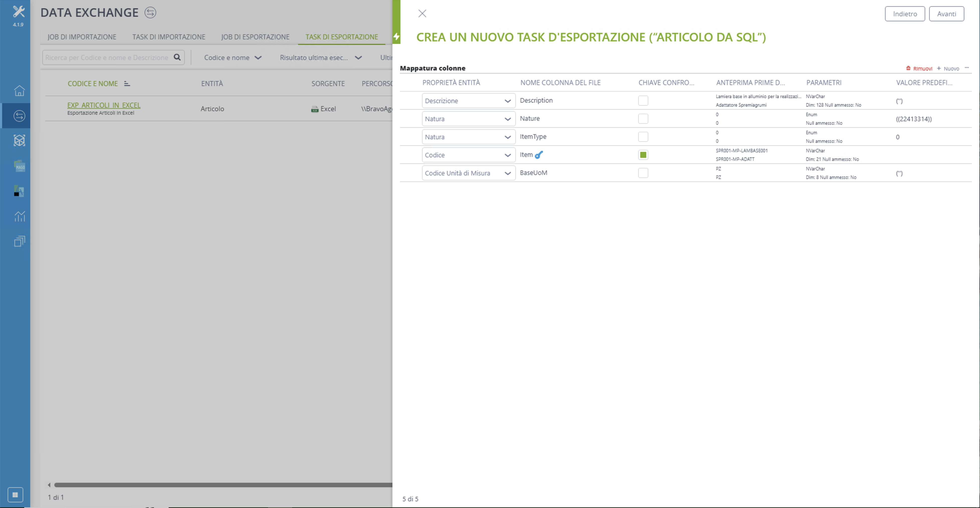980x508 pixels.
Task: Switch to Job di Importazione tab
Action: pos(82,37)
